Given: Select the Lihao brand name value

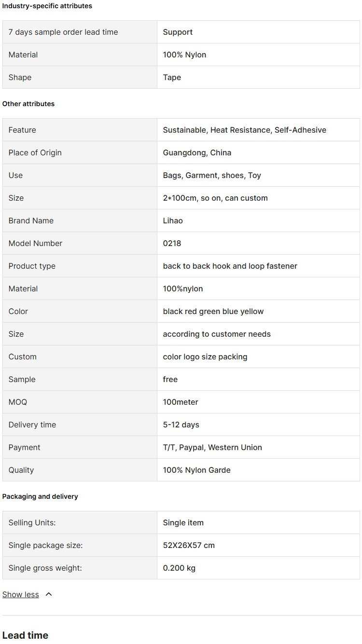Looking at the screenshot, I should tap(173, 220).
